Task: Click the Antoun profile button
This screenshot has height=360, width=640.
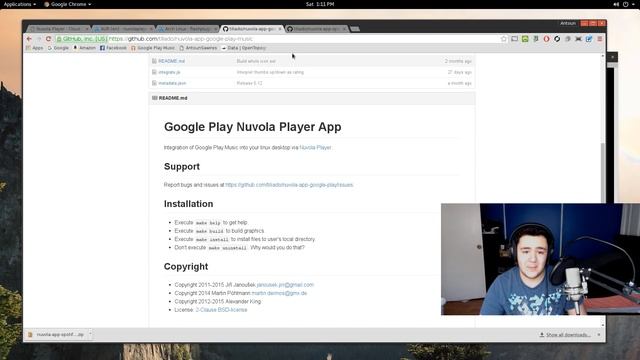Action: point(568,23)
